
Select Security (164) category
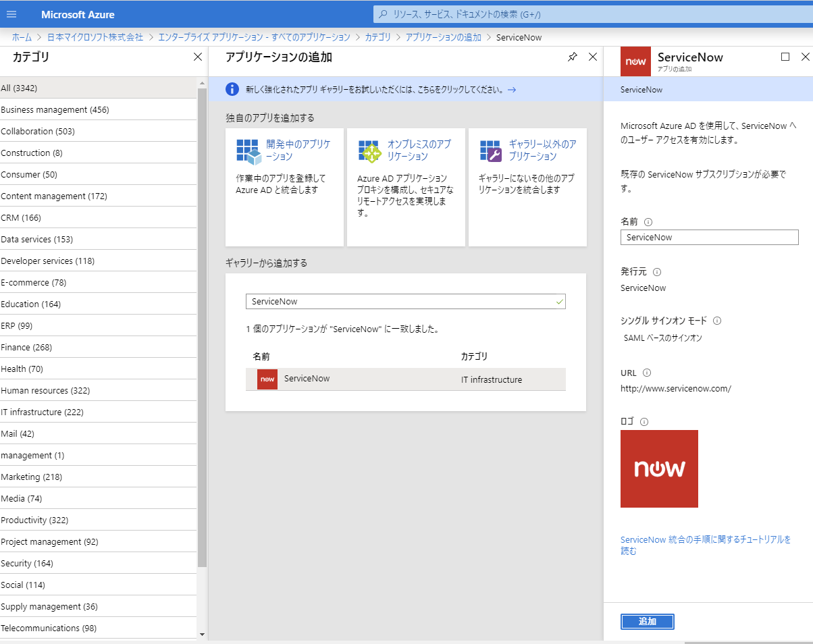click(99, 563)
